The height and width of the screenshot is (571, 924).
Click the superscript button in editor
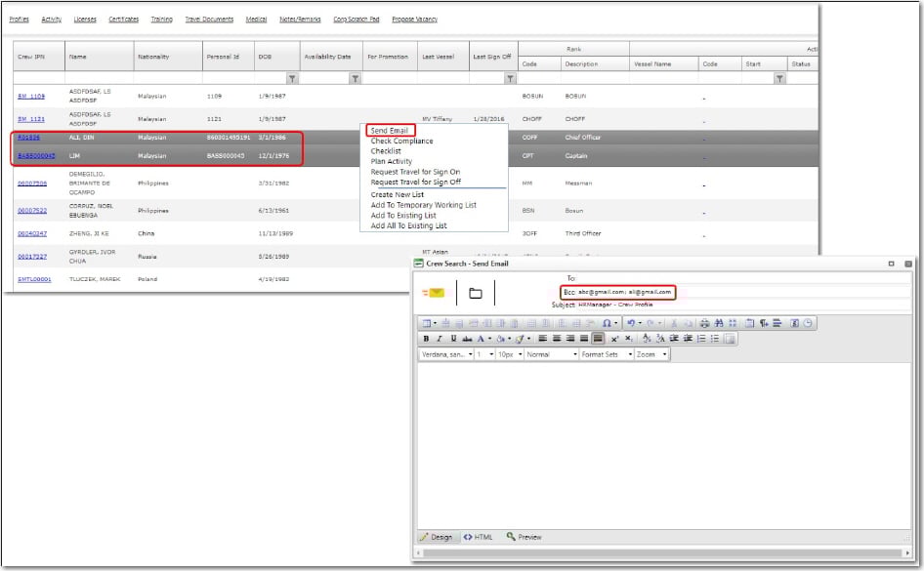coord(615,338)
